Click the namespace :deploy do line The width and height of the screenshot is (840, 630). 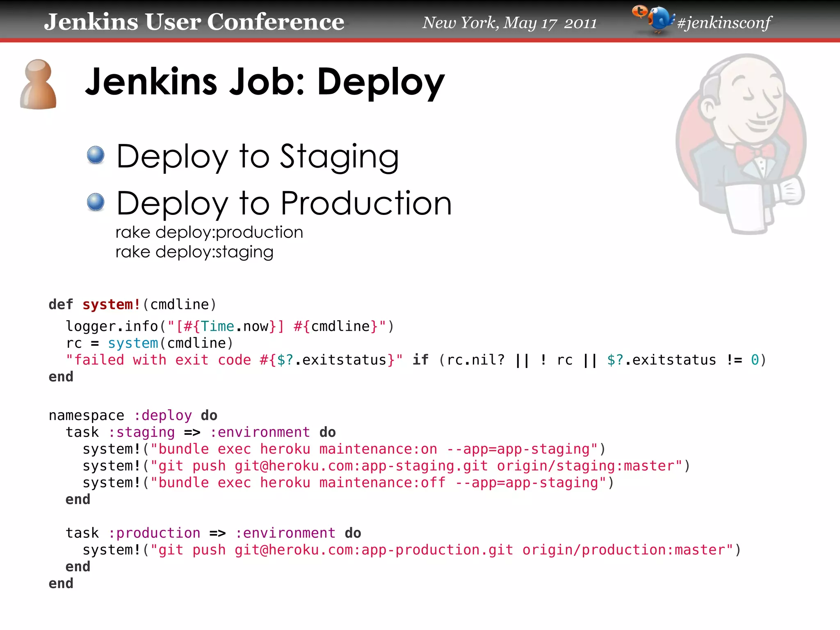click(x=133, y=415)
